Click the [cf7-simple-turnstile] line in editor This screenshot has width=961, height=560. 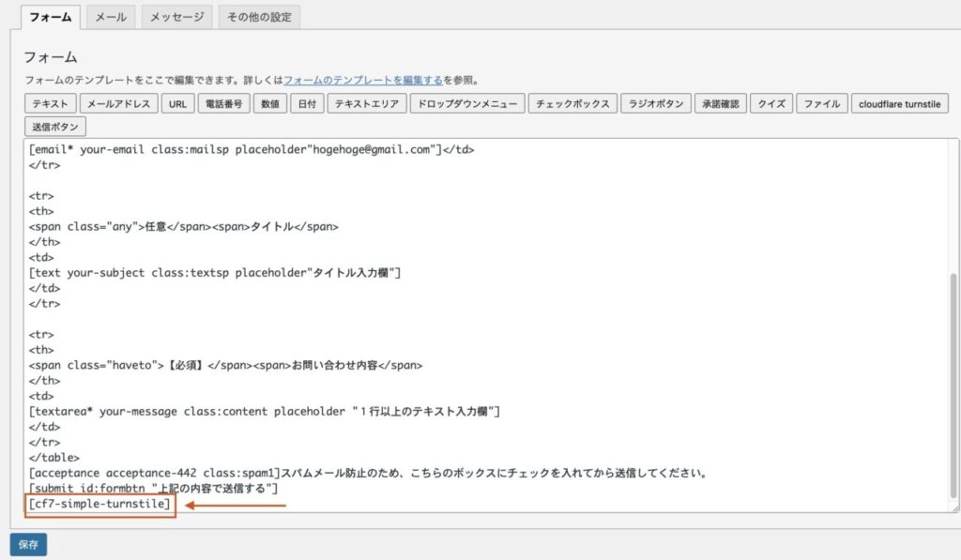99,504
